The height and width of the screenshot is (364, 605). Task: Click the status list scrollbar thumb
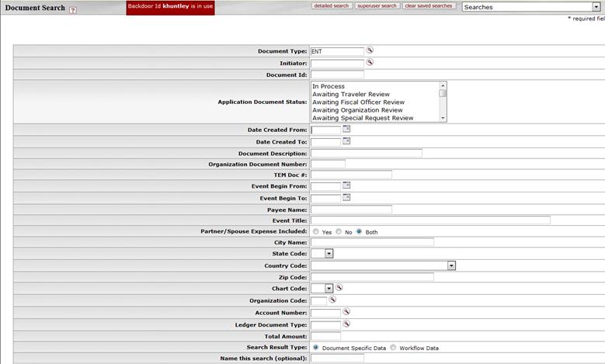(443, 93)
